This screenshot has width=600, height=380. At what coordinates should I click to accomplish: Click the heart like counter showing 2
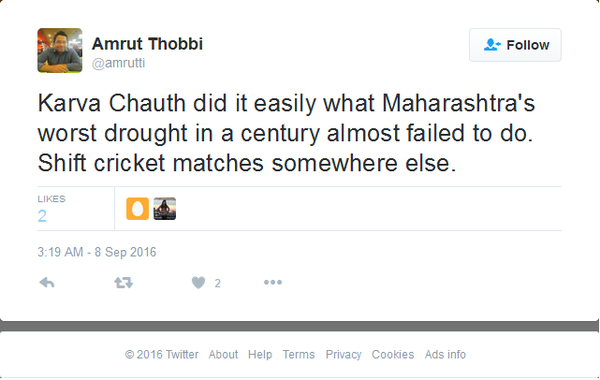click(217, 283)
